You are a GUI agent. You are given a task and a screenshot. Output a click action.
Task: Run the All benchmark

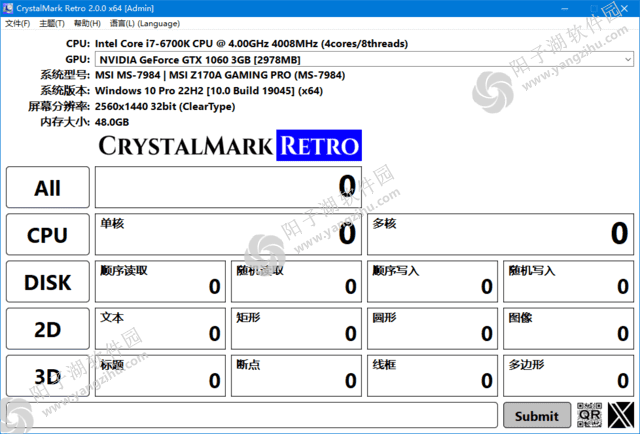pos(48,187)
